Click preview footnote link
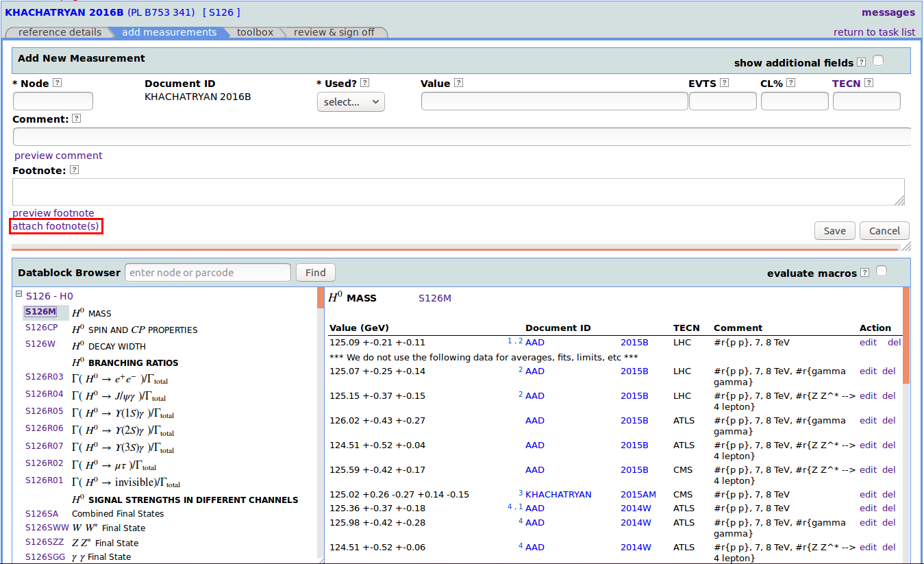Image resolution: width=924 pixels, height=564 pixels. [53, 213]
